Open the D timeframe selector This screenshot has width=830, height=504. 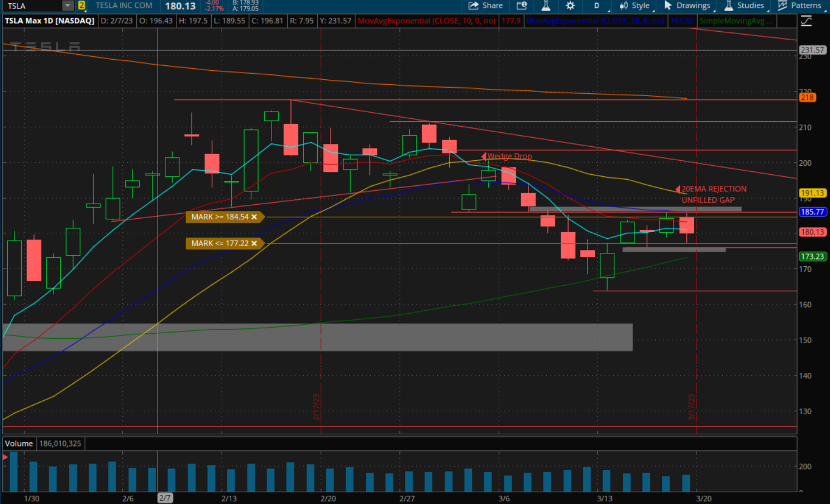(597, 6)
